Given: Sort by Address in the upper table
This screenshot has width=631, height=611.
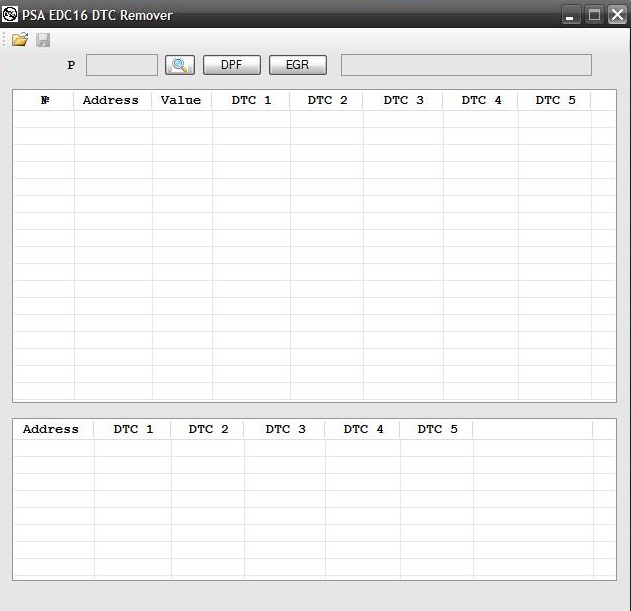Looking at the screenshot, I should tap(109, 100).
